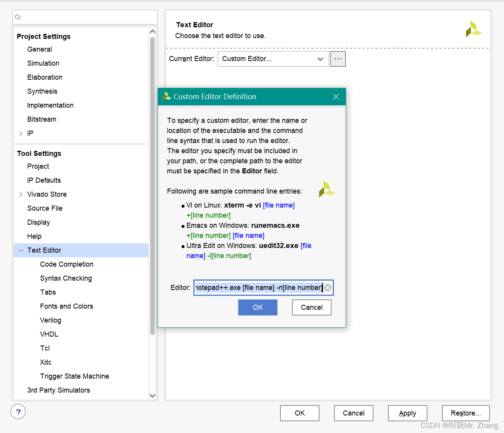Apply the settings changes
504x433 pixels.
[408, 413]
